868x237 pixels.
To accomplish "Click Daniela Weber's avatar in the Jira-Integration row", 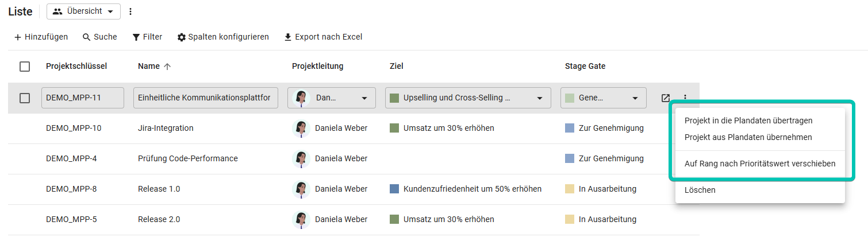I will [301, 128].
